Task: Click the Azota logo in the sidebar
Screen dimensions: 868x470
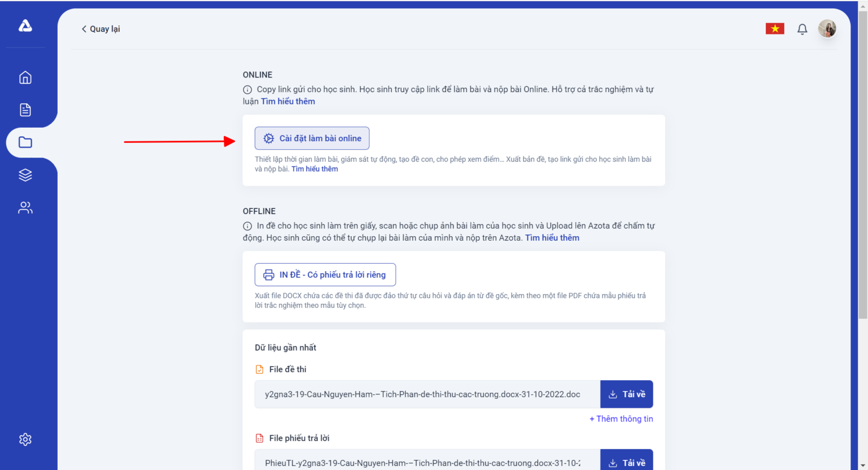Action: [25, 25]
